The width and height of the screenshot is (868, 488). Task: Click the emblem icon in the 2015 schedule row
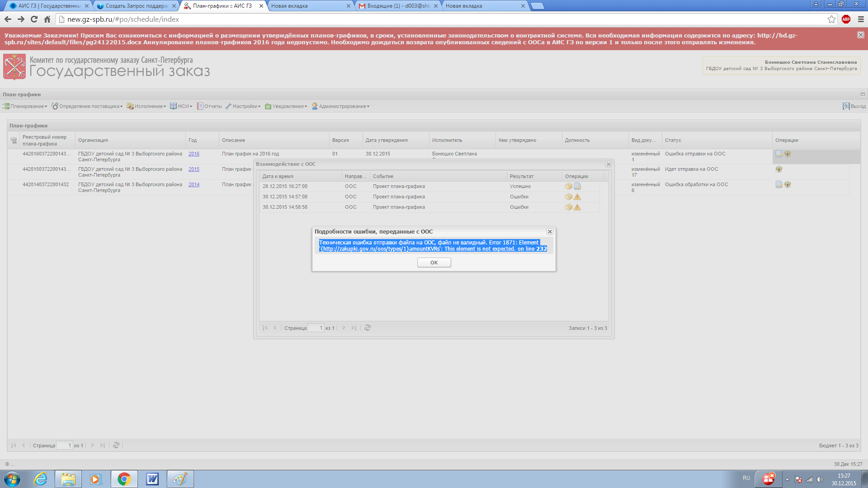778,169
